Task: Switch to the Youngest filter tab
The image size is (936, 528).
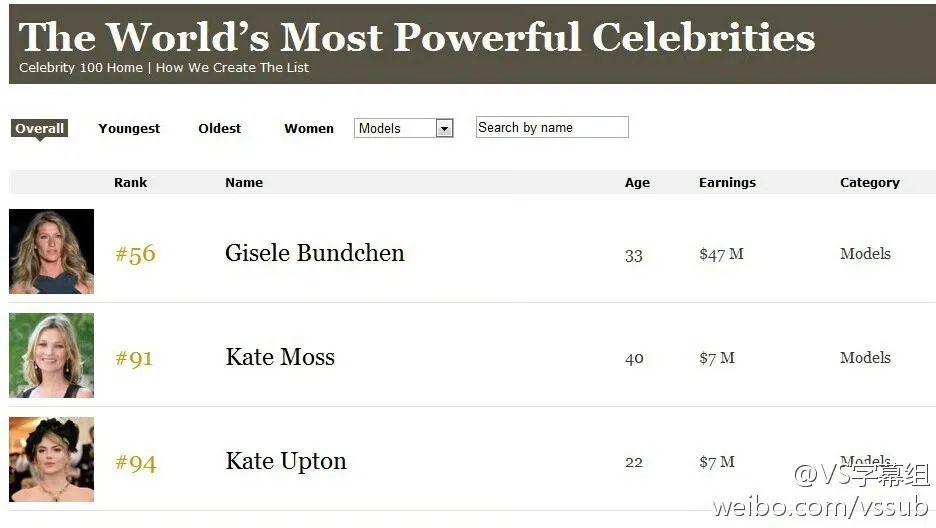Action: [129, 128]
